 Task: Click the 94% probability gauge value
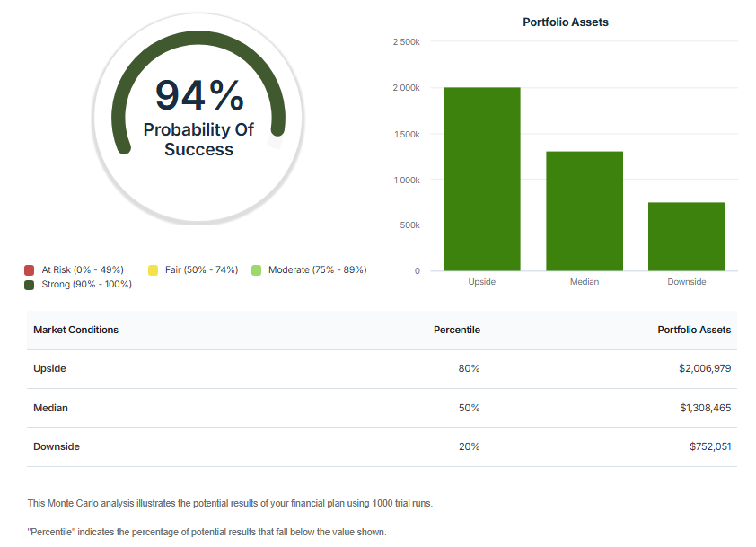click(x=198, y=95)
